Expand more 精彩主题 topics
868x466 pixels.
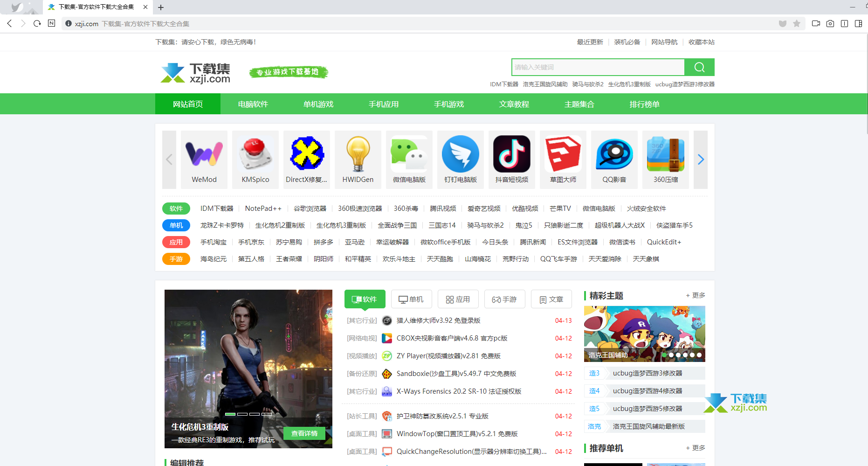696,295
